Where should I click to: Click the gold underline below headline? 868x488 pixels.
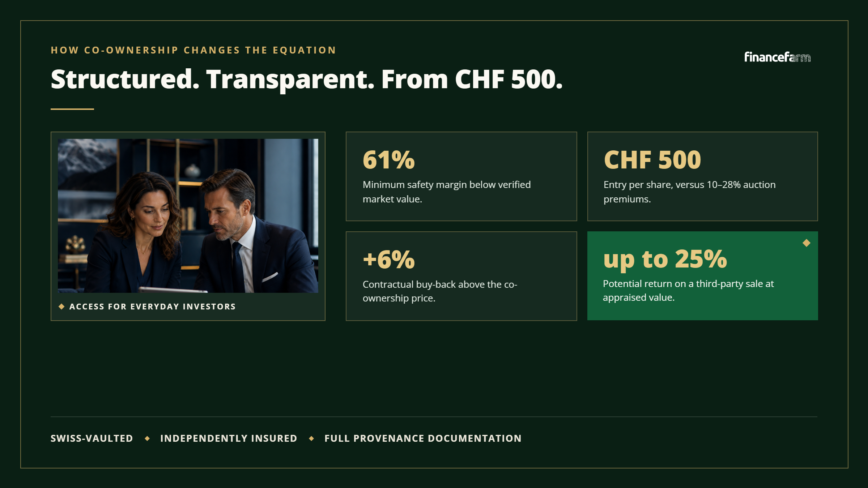coord(72,109)
